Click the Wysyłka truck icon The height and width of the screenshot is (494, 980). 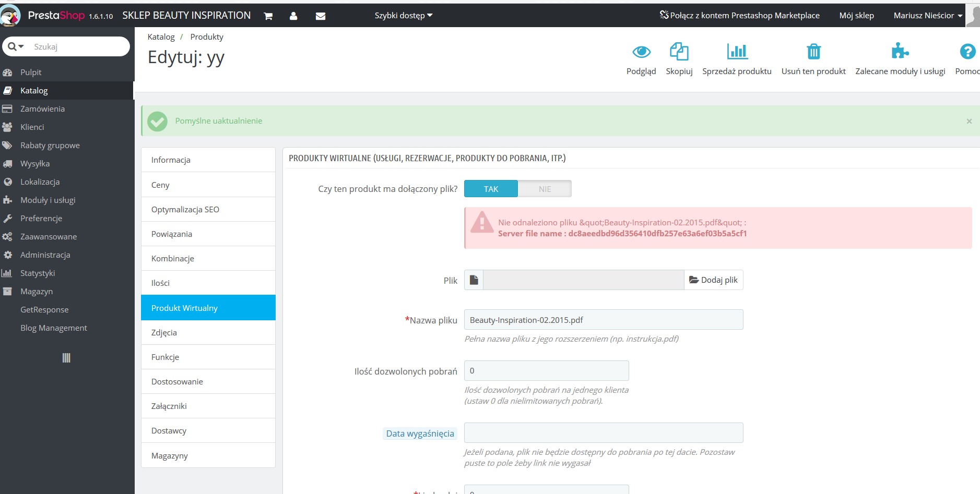tap(7, 164)
